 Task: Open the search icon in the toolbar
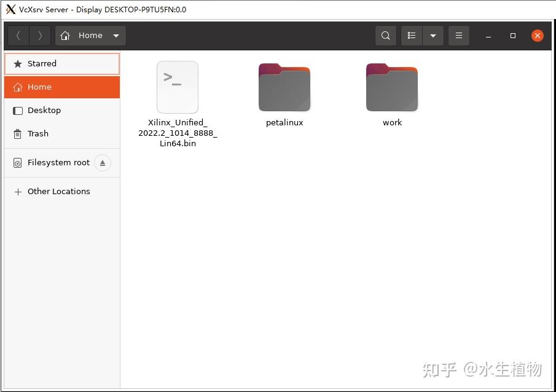386,35
